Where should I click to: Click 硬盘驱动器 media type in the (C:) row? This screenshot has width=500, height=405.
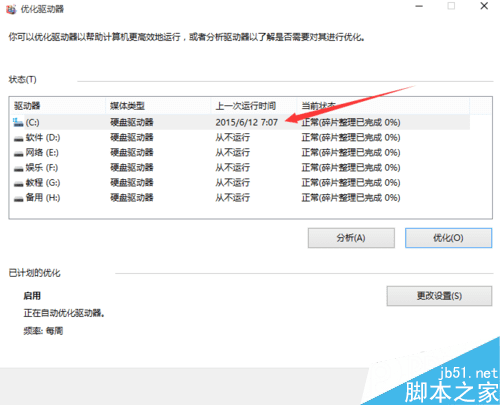click(132, 122)
